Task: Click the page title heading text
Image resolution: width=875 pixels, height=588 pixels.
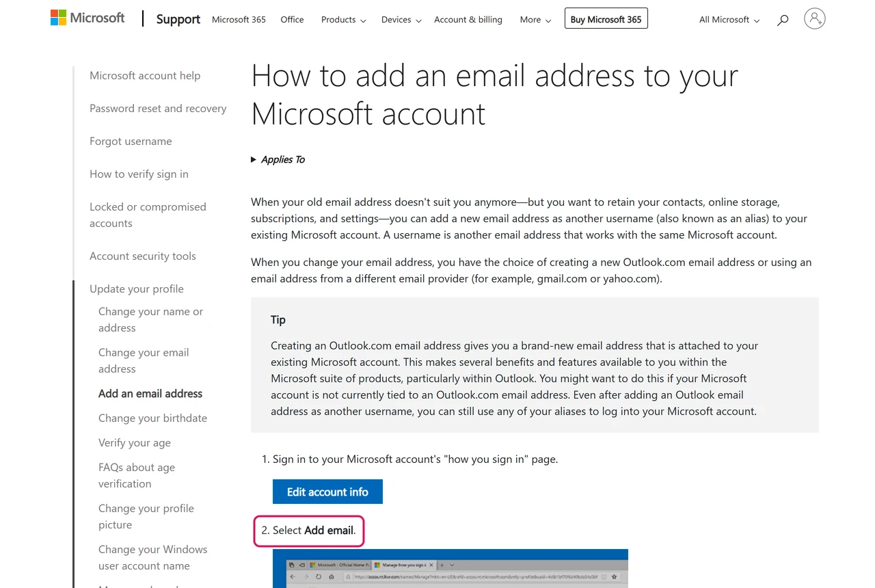Action: (x=495, y=94)
